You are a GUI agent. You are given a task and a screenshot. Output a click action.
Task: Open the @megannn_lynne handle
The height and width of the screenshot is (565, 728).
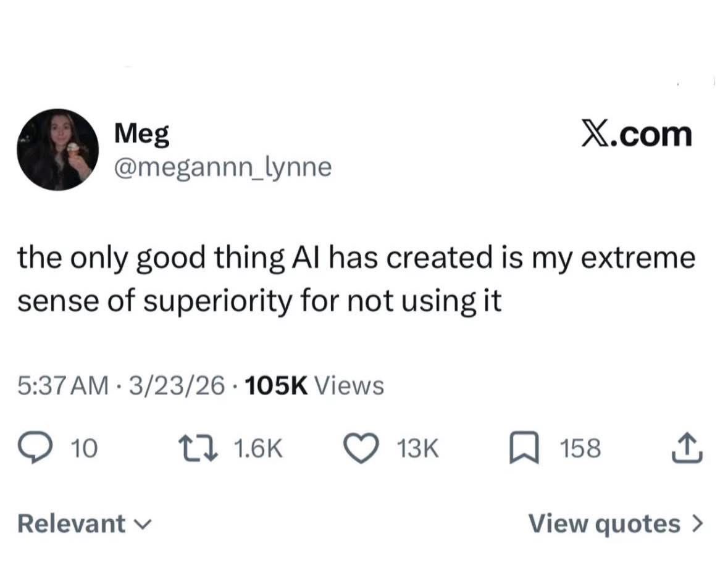pos(223,166)
